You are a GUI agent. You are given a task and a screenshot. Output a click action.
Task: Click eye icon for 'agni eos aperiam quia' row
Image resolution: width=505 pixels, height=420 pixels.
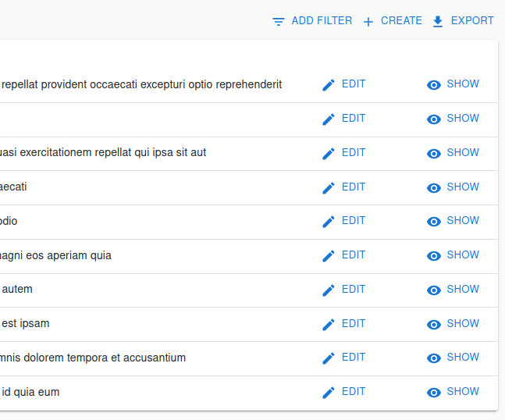point(434,256)
